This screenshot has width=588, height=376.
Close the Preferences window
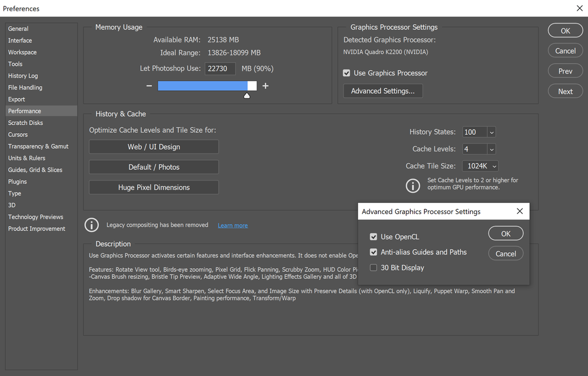[x=579, y=8]
